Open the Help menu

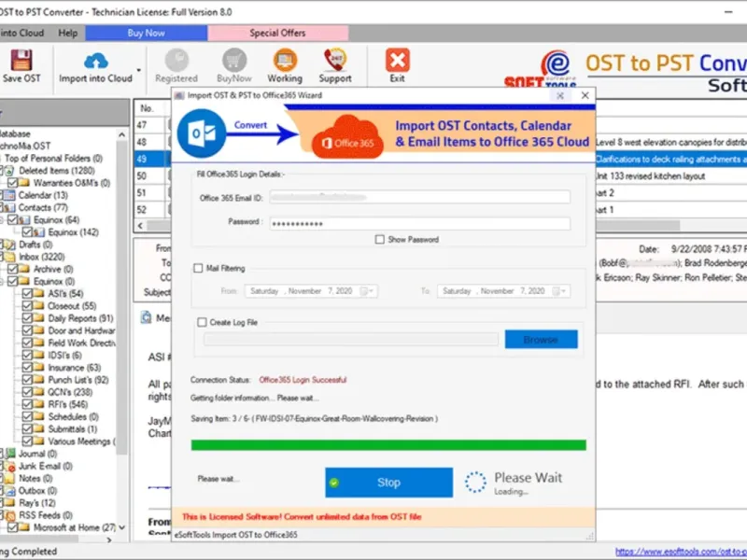click(x=67, y=33)
